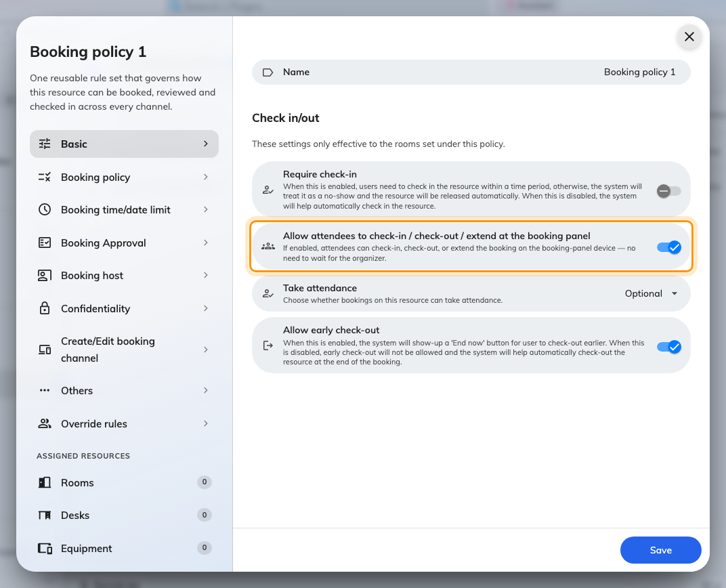Viewport: 726px width, 588px height.
Task: Click the Desks count badge
Action: [205, 515]
